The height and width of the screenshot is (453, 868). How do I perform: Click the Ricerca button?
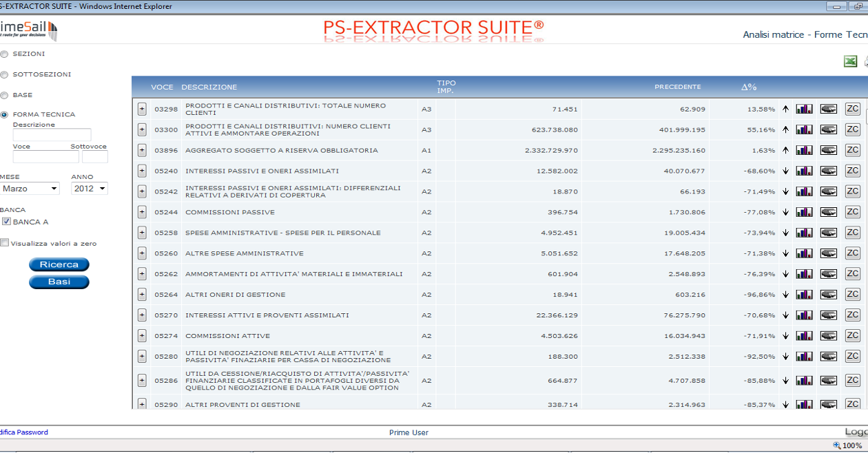pos(59,264)
